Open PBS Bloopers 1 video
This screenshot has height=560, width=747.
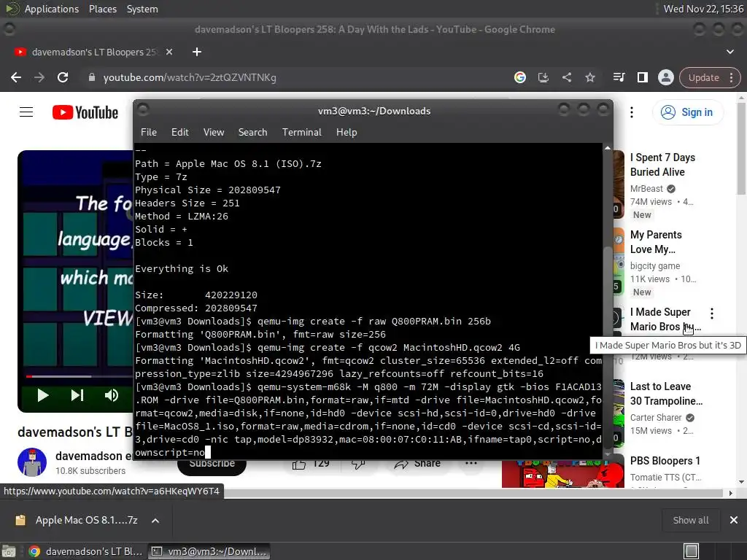665,461
